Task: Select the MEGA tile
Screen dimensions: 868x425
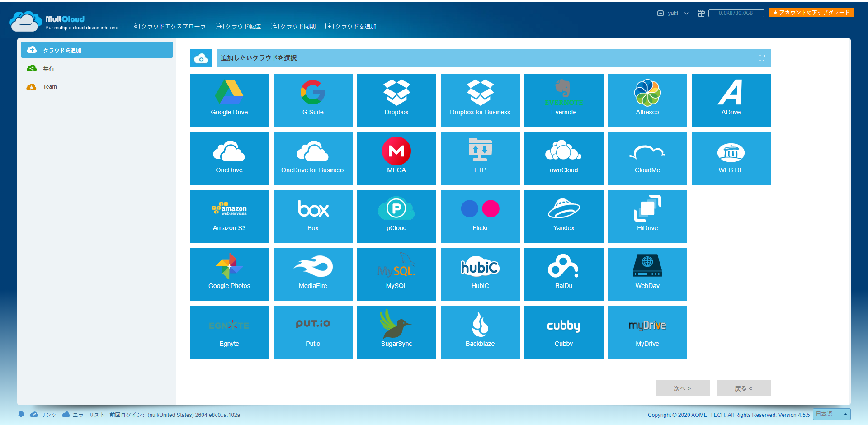Action: (x=396, y=159)
